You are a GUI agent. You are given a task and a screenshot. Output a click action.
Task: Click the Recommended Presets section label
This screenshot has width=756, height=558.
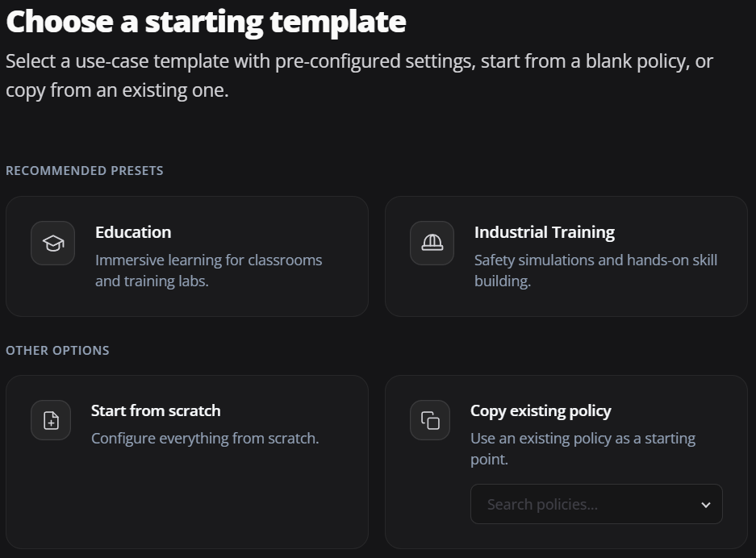coord(85,171)
